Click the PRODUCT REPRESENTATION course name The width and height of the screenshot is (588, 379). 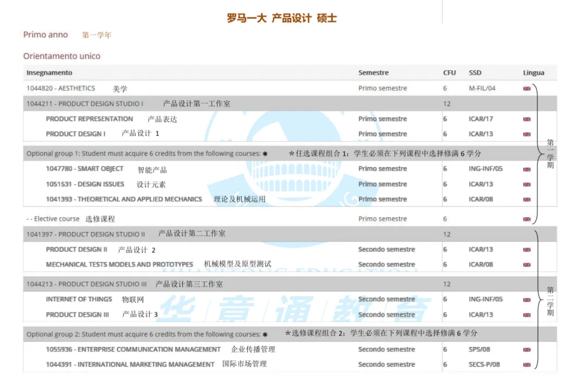[89, 119]
